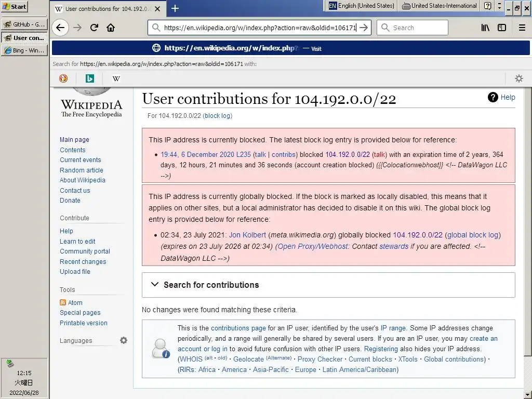
Task: Open Main page sidebar link
Action: click(74, 139)
